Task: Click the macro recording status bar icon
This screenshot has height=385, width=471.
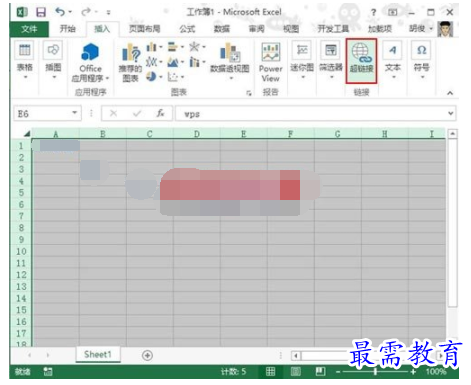Action: point(48,372)
